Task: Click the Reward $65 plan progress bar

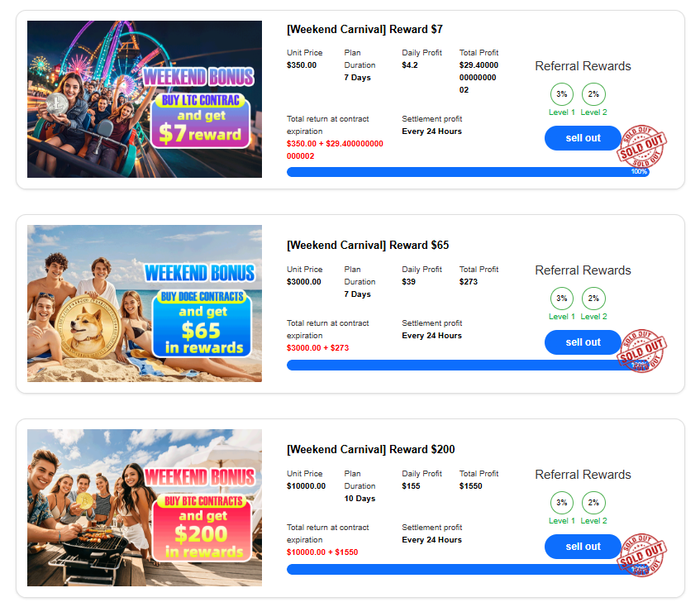Action: point(455,366)
